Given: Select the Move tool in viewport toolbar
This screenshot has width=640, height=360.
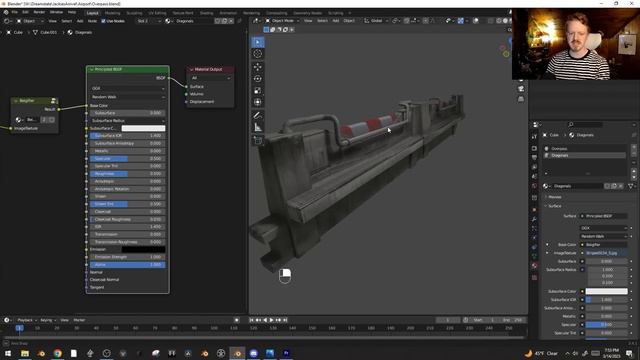Looking at the screenshot, I should [258, 67].
